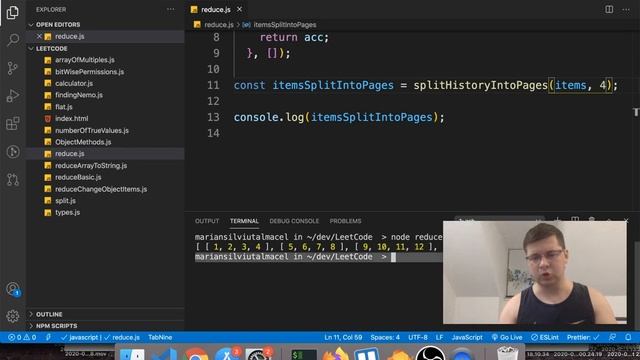Viewport: 640px width, 360px height.
Task: Change the LF end of line sequence
Action: (x=439, y=338)
